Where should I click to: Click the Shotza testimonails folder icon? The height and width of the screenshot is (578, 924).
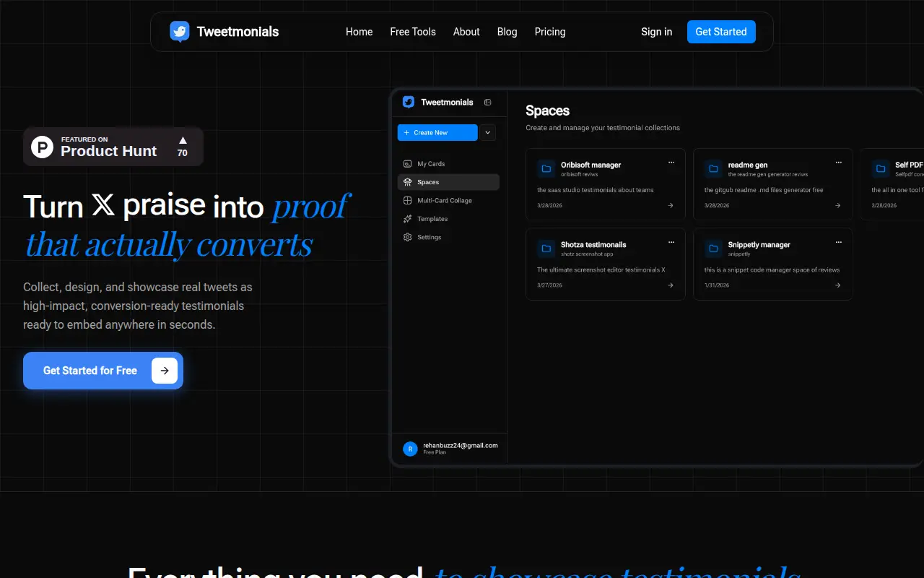point(546,249)
